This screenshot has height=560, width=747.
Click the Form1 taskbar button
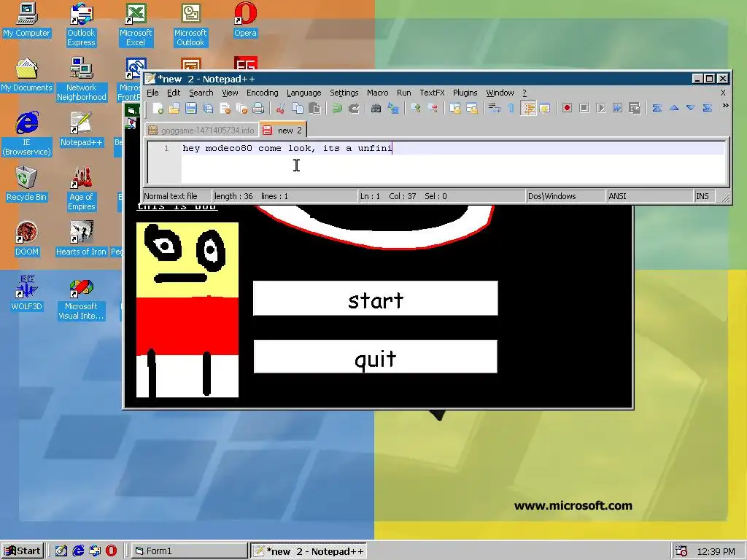click(x=189, y=551)
